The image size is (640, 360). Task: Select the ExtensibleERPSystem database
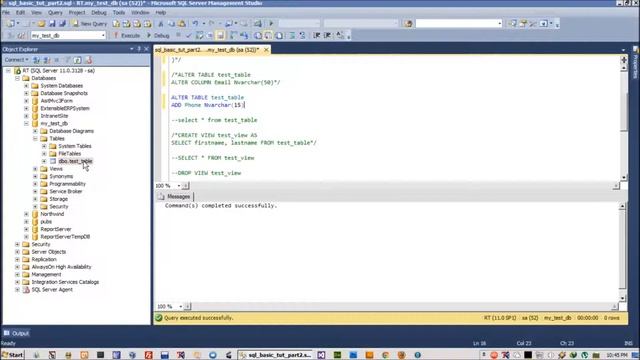pyautogui.click(x=65, y=109)
